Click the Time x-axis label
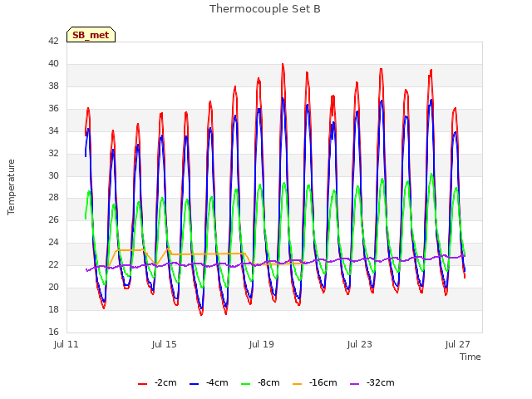The height and width of the screenshot is (399, 532). 470,357
